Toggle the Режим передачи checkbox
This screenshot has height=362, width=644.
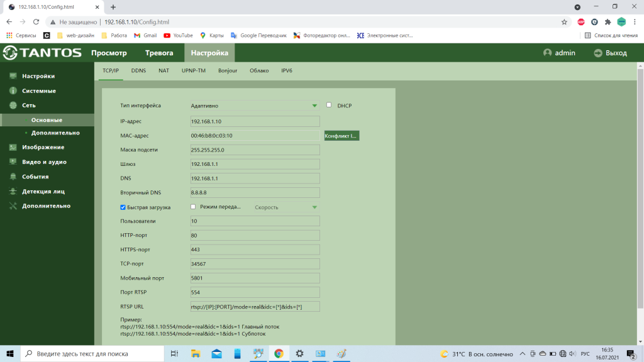(x=194, y=207)
